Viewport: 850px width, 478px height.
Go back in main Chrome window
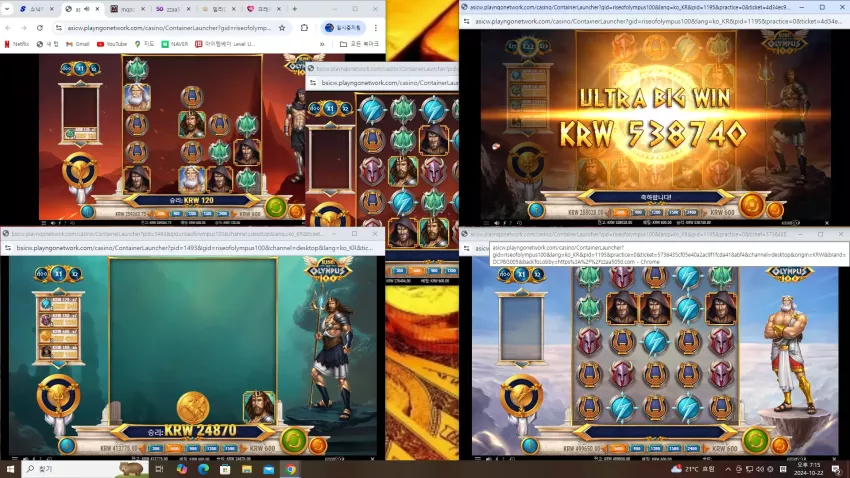8,28
